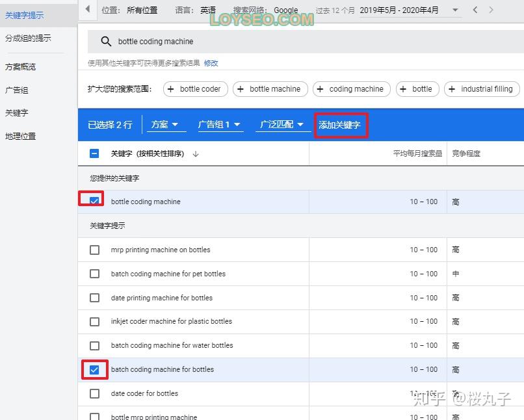This screenshot has height=420, width=524.
Task: Click keyword text mrp printing machine on bottles
Action: click(x=161, y=250)
